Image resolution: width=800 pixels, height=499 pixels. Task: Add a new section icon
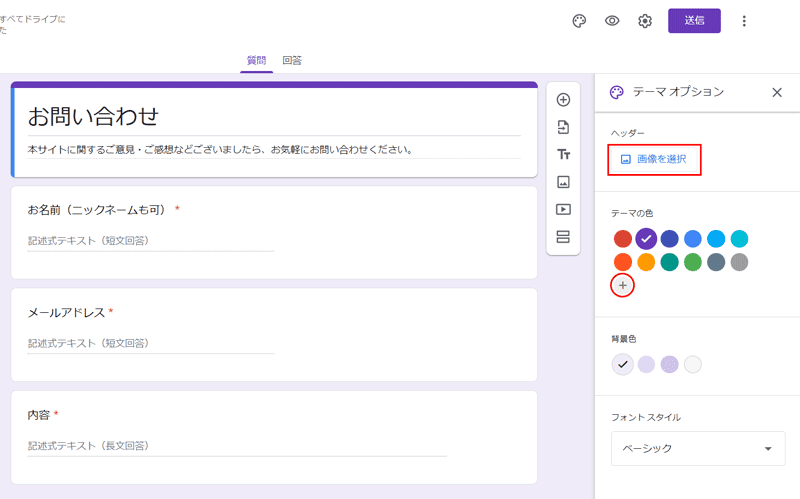563,237
